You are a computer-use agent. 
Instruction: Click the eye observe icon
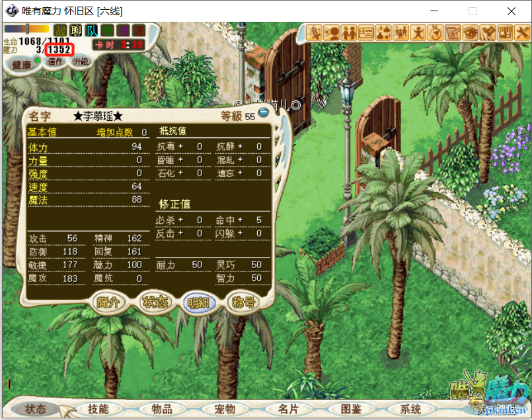(471, 32)
